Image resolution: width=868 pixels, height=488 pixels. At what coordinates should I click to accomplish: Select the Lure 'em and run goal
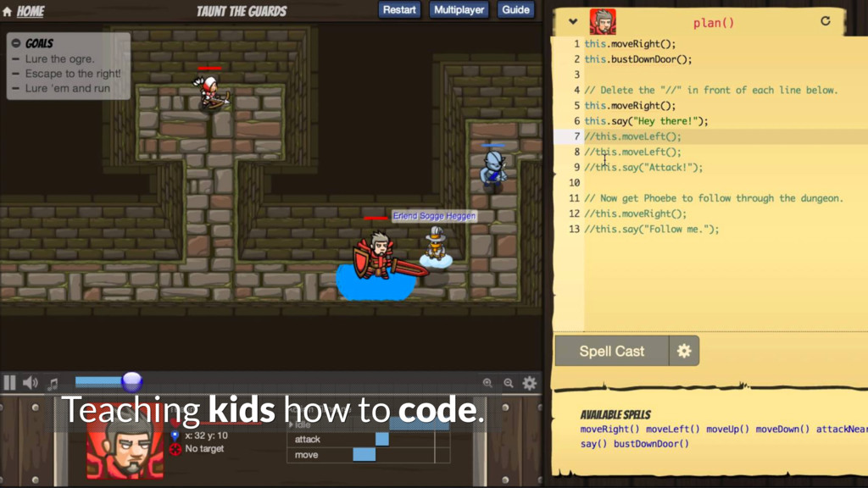[x=68, y=88]
